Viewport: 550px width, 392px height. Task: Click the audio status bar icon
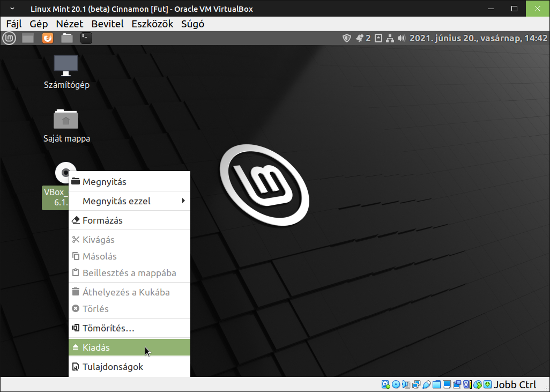coord(406,384)
